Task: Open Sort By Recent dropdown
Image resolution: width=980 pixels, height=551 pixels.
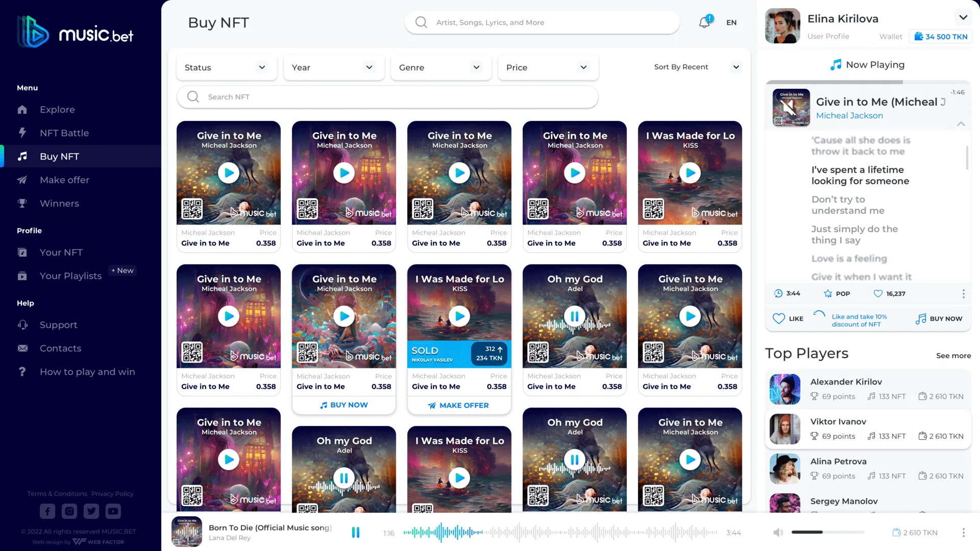Action: [x=696, y=67]
